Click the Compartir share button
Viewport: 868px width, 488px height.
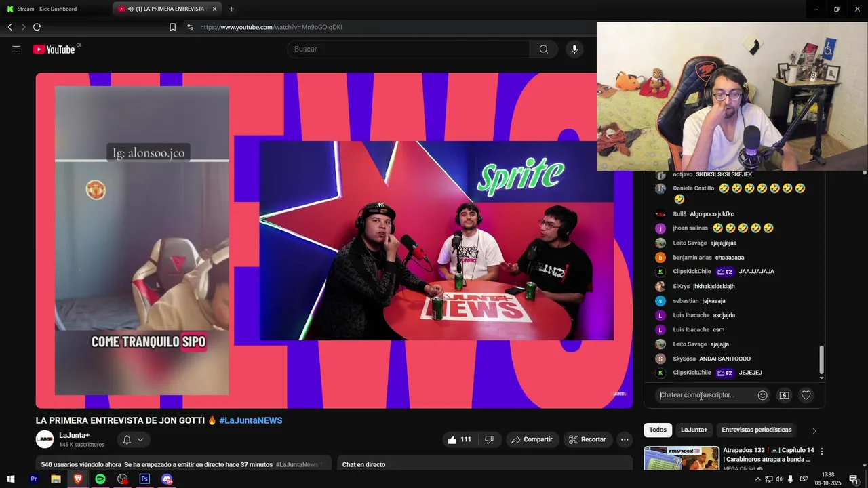[532, 439]
